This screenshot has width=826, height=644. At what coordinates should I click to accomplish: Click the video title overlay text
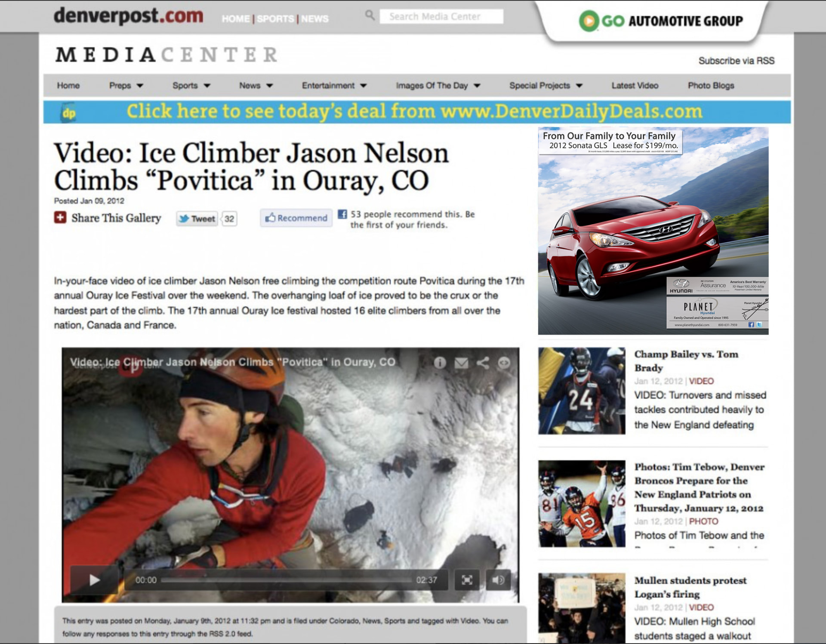232,362
